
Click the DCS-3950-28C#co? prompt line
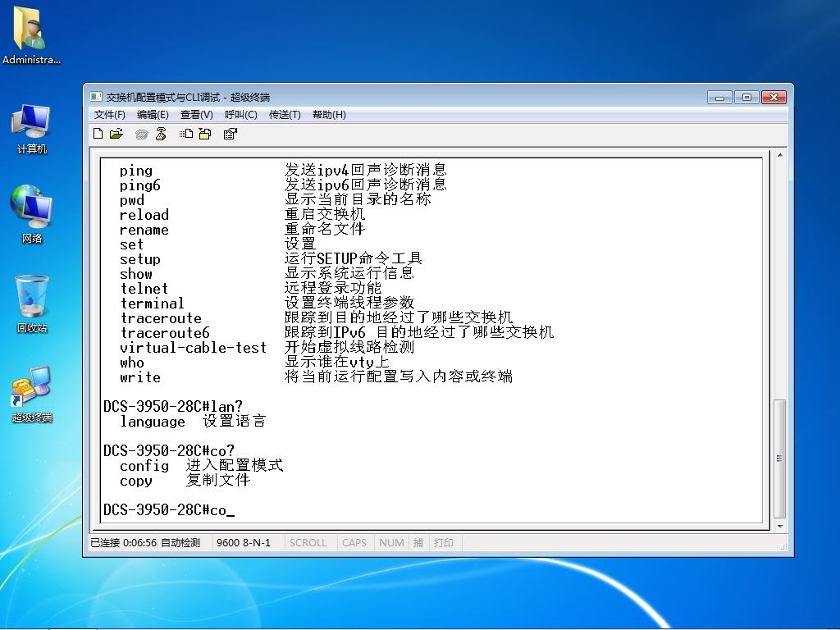tap(169, 451)
